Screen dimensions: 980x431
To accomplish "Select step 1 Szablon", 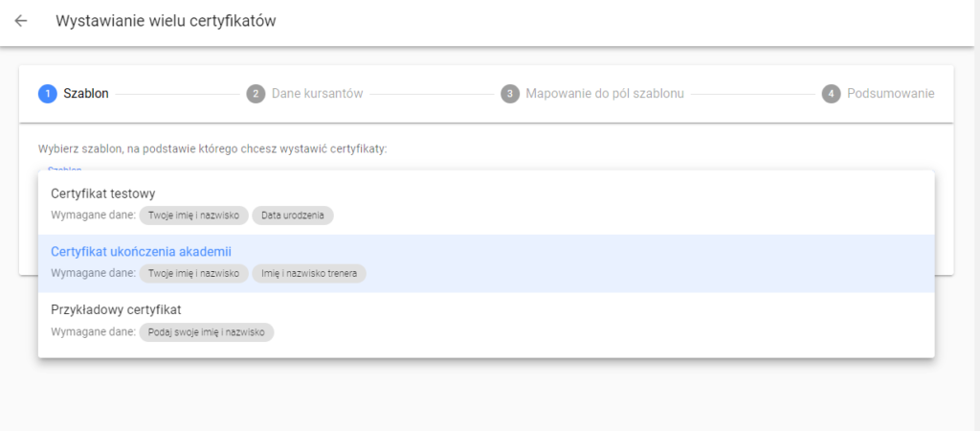I will 74,94.
